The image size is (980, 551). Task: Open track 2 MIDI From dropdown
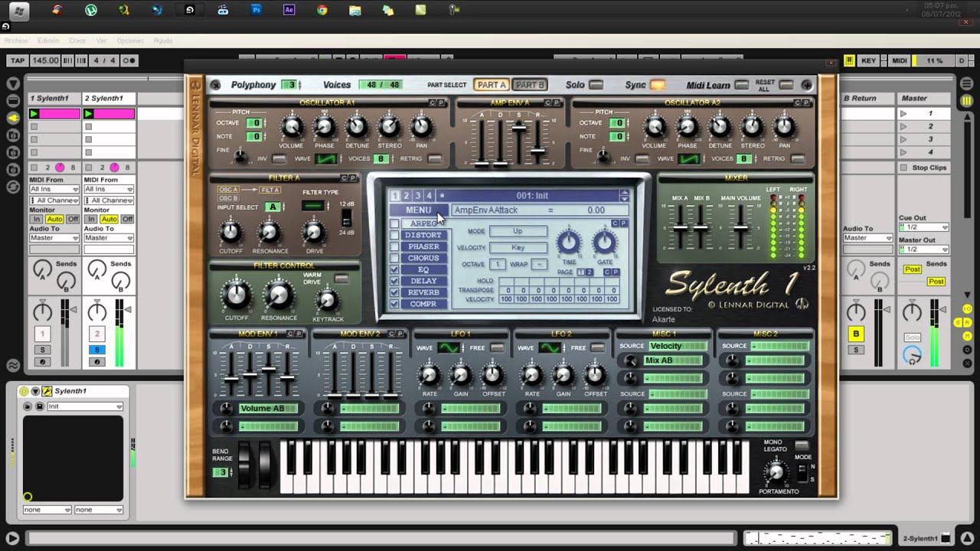pyautogui.click(x=109, y=189)
